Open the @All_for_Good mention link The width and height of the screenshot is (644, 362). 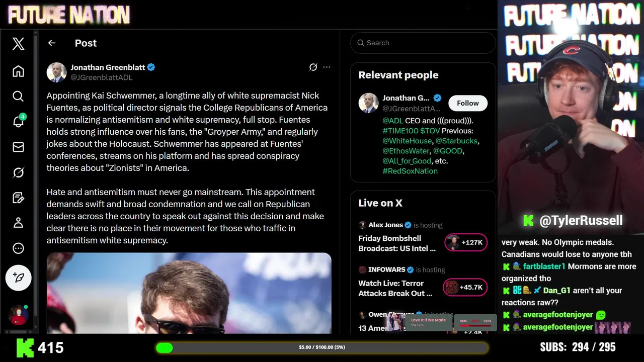tap(407, 161)
